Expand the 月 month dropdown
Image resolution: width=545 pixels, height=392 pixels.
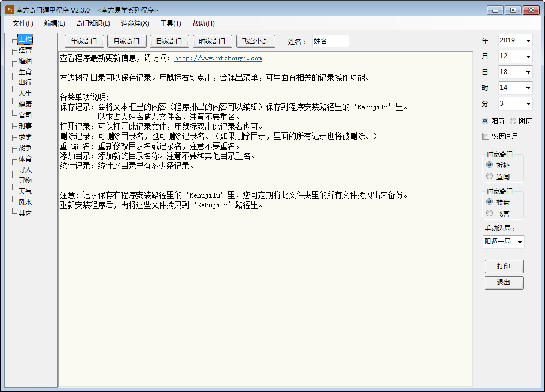(528, 56)
